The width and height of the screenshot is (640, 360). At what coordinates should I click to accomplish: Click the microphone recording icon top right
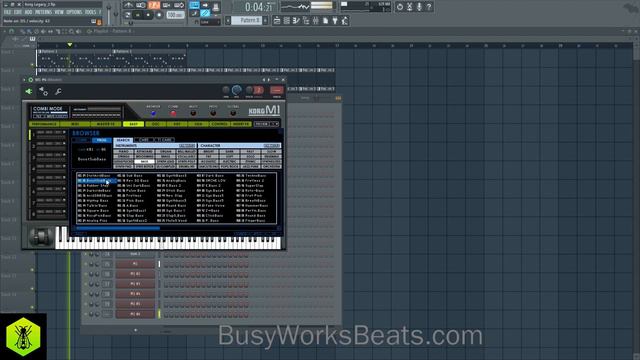(419, 7)
